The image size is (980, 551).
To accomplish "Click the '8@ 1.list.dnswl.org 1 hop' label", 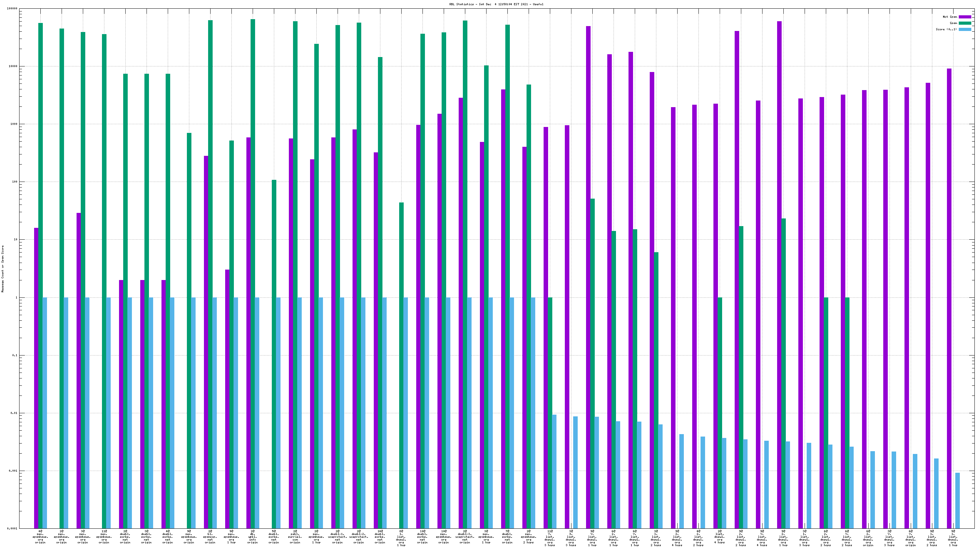I will tap(401, 538).
